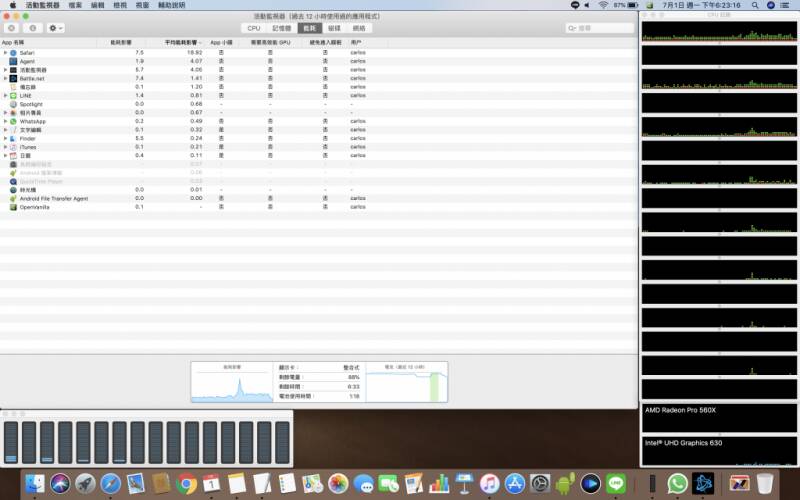Click the energy impact graph in bottom panel

click(232, 382)
